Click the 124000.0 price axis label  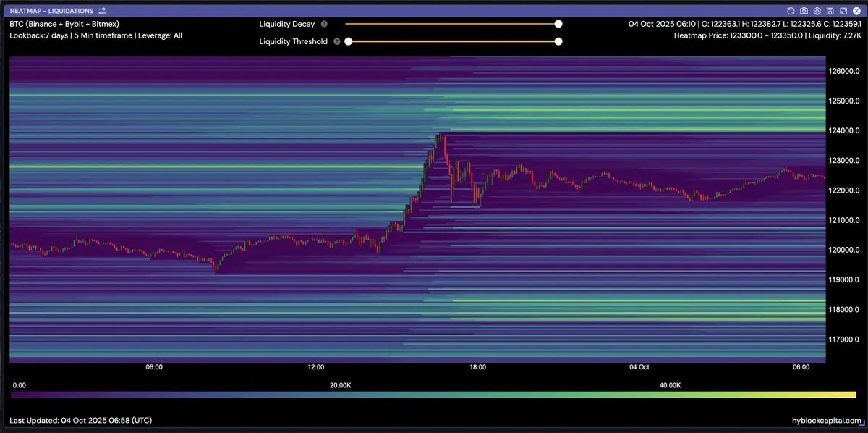844,131
